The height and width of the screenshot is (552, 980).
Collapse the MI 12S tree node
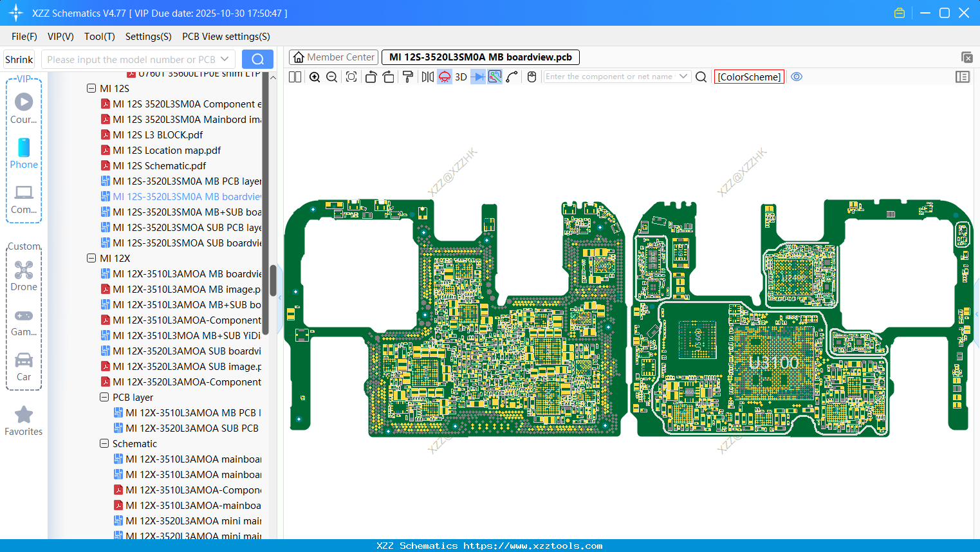pos(91,88)
